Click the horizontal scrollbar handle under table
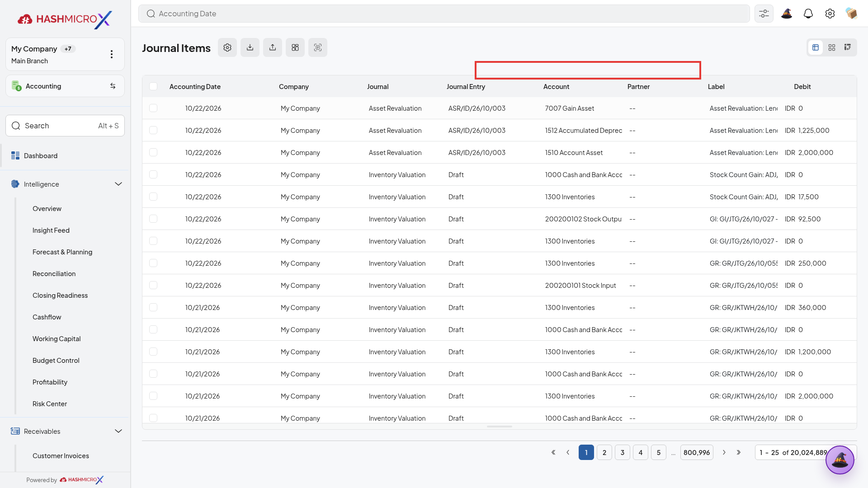This screenshot has height=488, width=868. (x=500, y=427)
